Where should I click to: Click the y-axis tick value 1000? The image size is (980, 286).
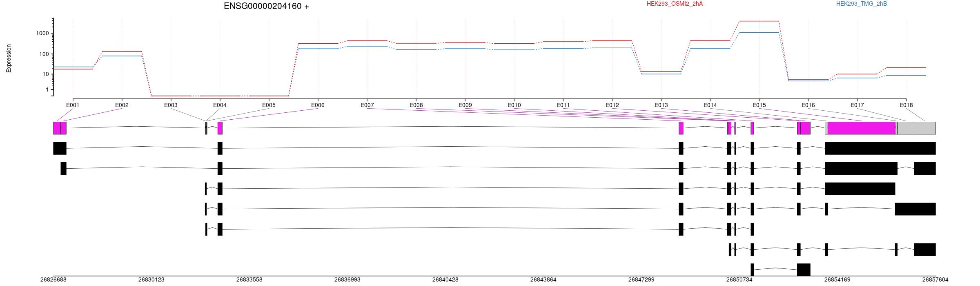42,33
